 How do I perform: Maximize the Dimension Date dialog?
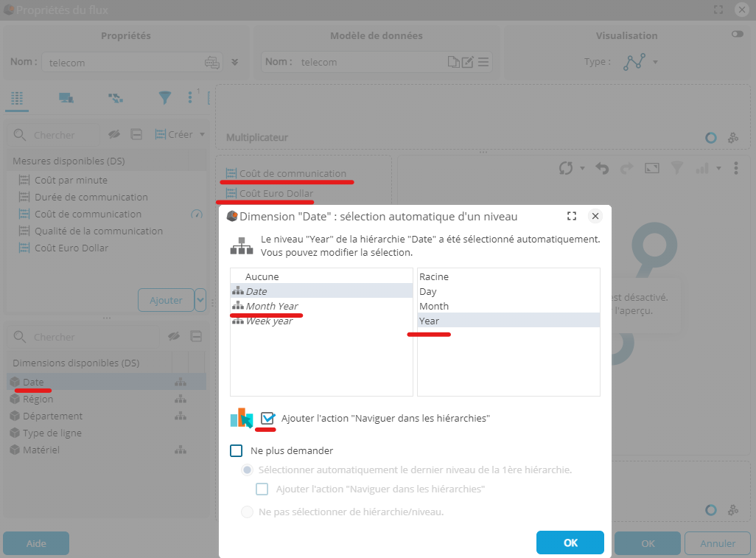coord(571,216)
